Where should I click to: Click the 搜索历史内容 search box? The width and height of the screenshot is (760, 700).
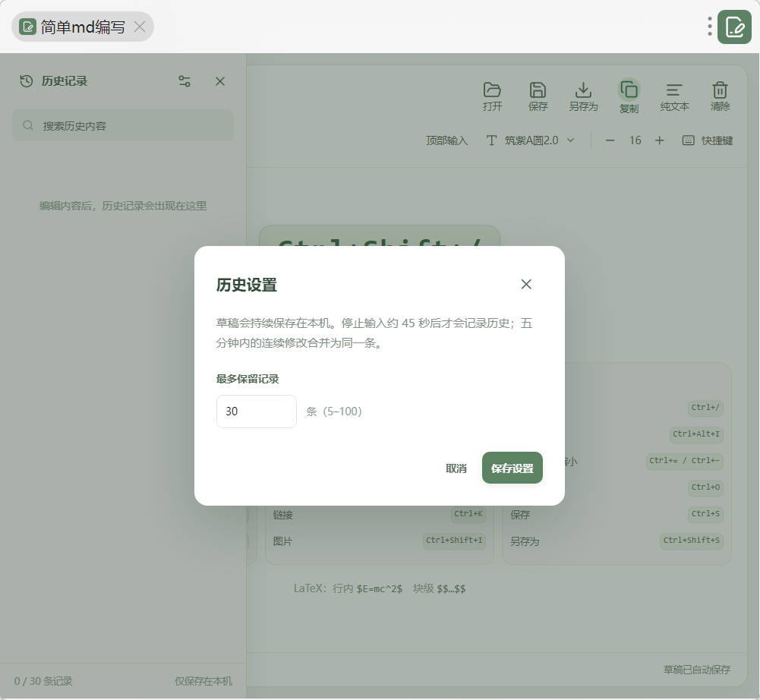point(123,125)
